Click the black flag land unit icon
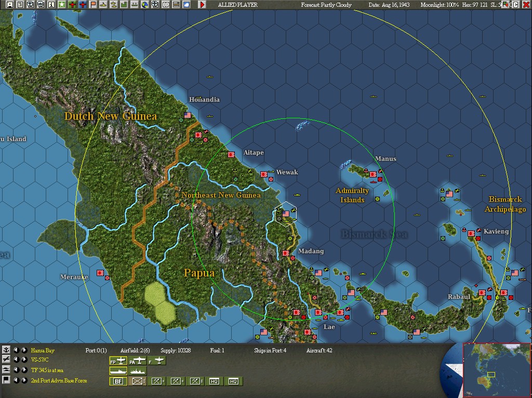Screen dimensions: 532x398 pos(6,380)
